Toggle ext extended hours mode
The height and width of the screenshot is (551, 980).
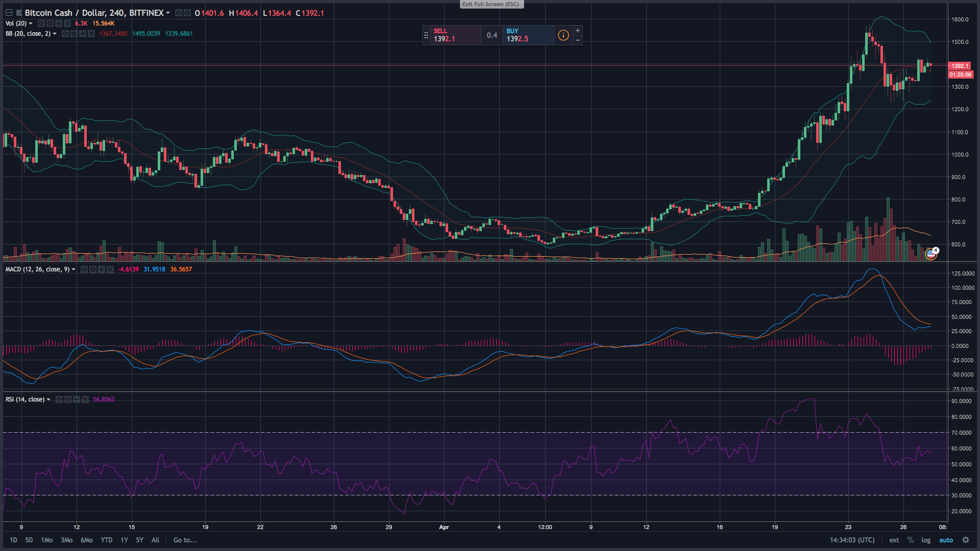point(894,540)
